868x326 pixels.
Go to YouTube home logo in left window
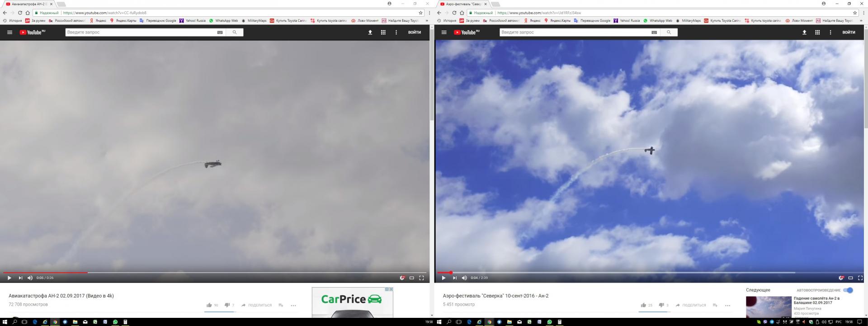pyautogui.click(x=32, y=32)
